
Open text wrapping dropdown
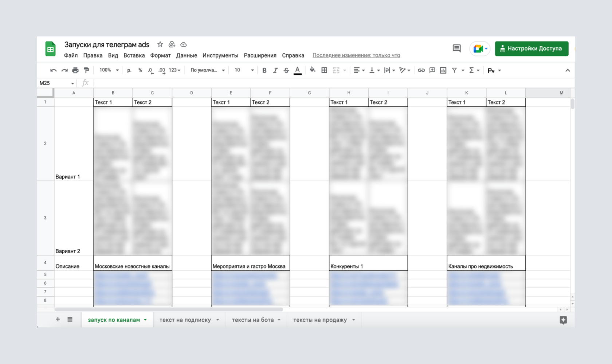coord(389,70)
